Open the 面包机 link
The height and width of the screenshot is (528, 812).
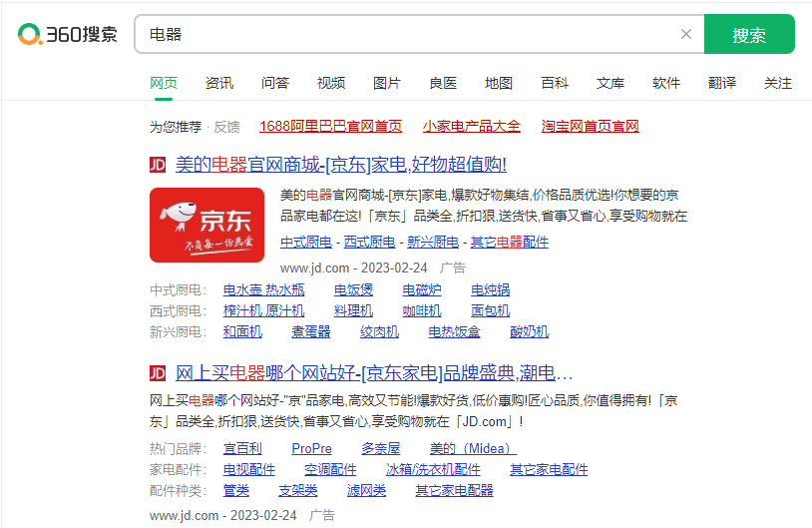[491, 310]
